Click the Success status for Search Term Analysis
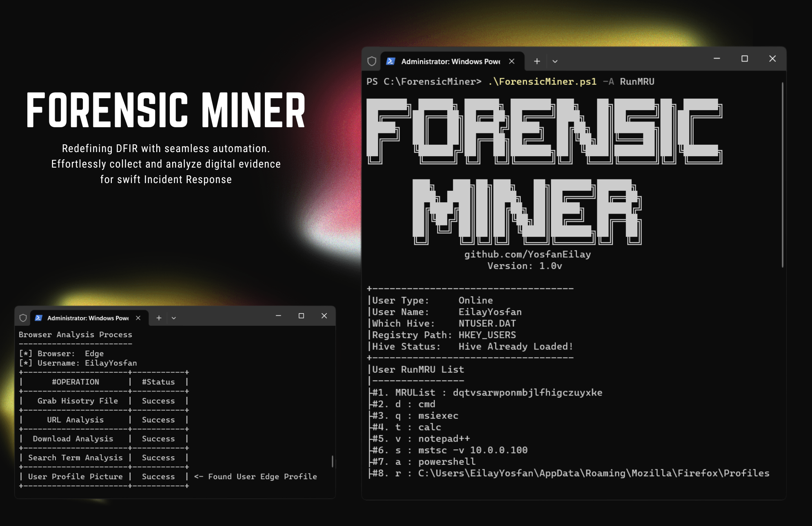Image resolution: width=812 pixels, height=526 pixels. click(158, 458)
